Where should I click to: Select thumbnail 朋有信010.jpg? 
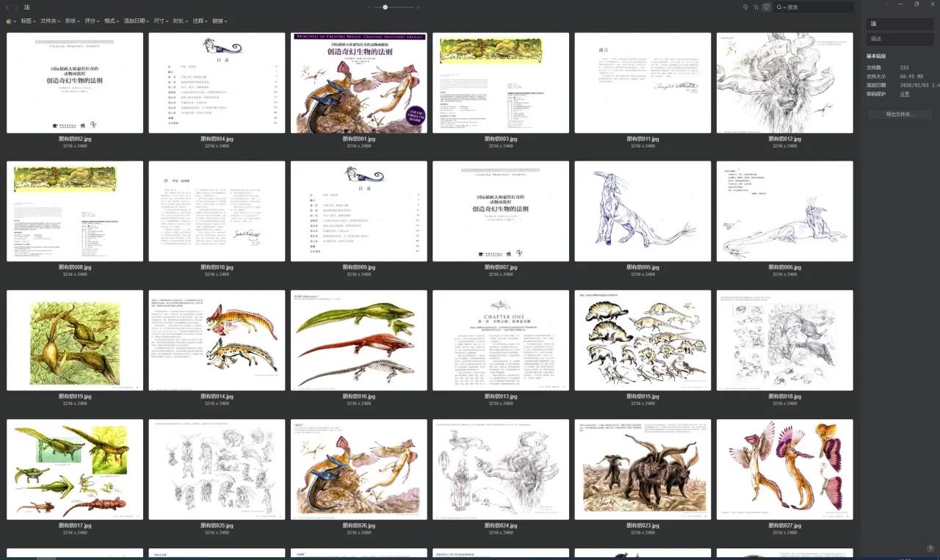point(217,211)
